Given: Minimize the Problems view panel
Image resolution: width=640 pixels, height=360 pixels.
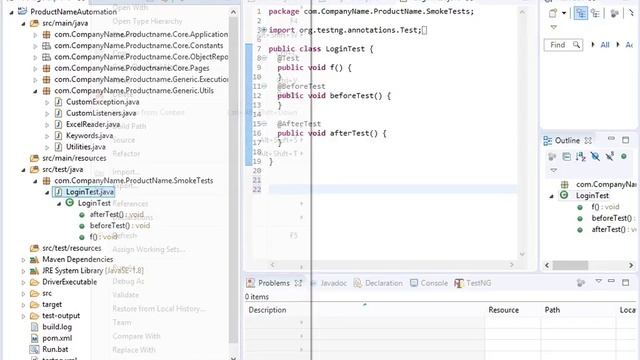Looking at the screenshot, I should pyautogui.click(x=611, y=281).
